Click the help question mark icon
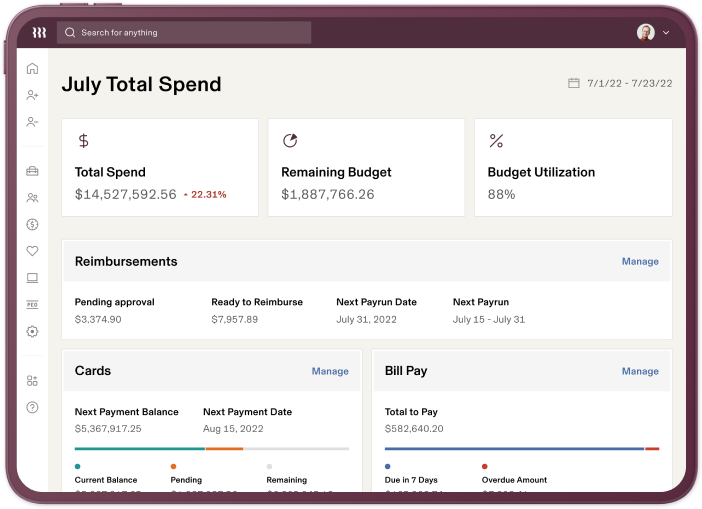The image size is (702, 509). tap(32, 407)
